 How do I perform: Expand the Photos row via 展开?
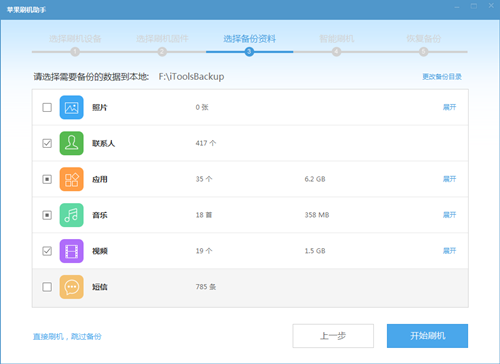click(449, 107)
